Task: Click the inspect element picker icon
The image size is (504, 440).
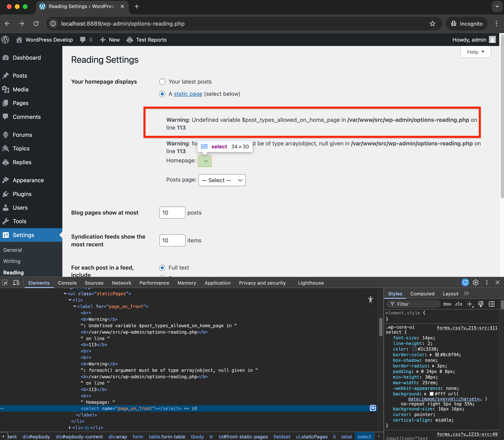Action: point(5,283)
